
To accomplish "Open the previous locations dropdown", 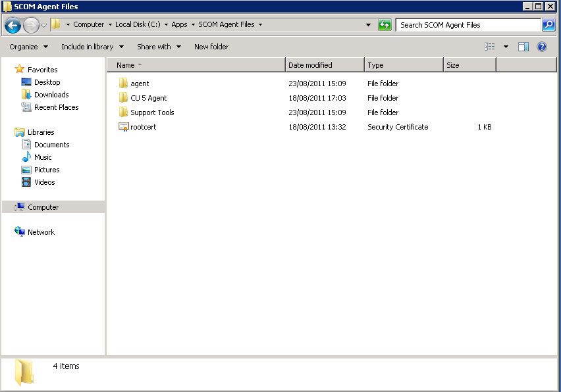I will pos(368,25).
